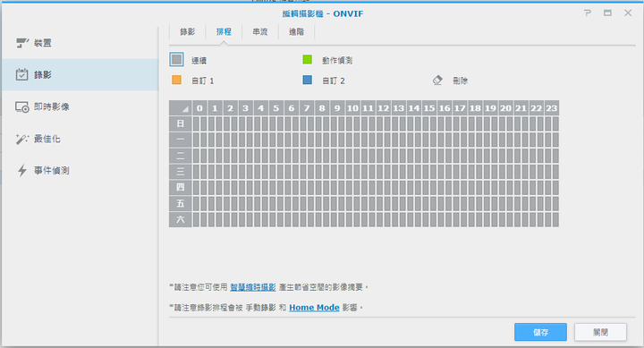644x348 pixels.
Task: Select the 一 Monday row header
Action: tap(181, 140)
